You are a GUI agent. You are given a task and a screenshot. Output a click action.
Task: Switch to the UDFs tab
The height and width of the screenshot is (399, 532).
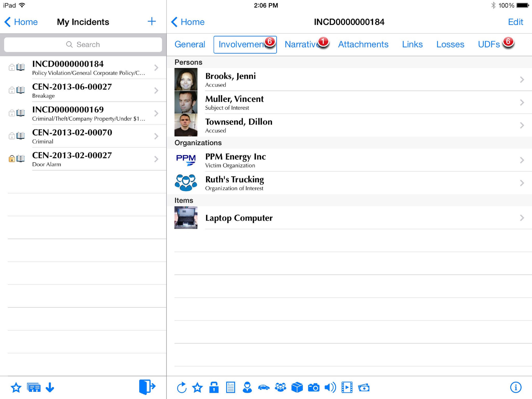click(489, 44)
